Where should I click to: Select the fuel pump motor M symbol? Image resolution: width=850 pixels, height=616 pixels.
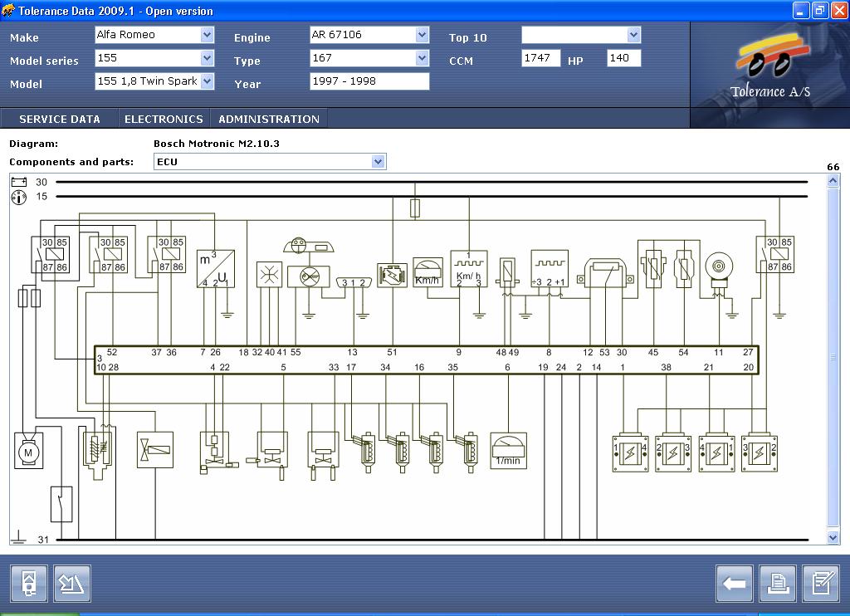tap(29, 451)
